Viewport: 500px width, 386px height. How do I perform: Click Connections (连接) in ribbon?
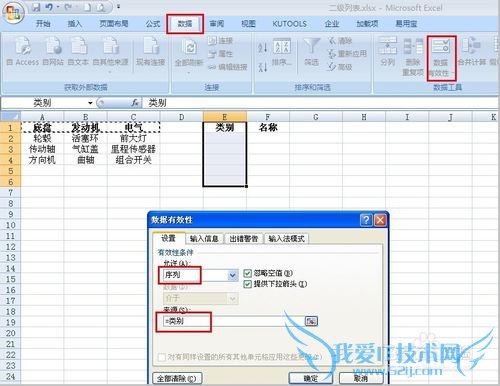[x=221, y=41]
